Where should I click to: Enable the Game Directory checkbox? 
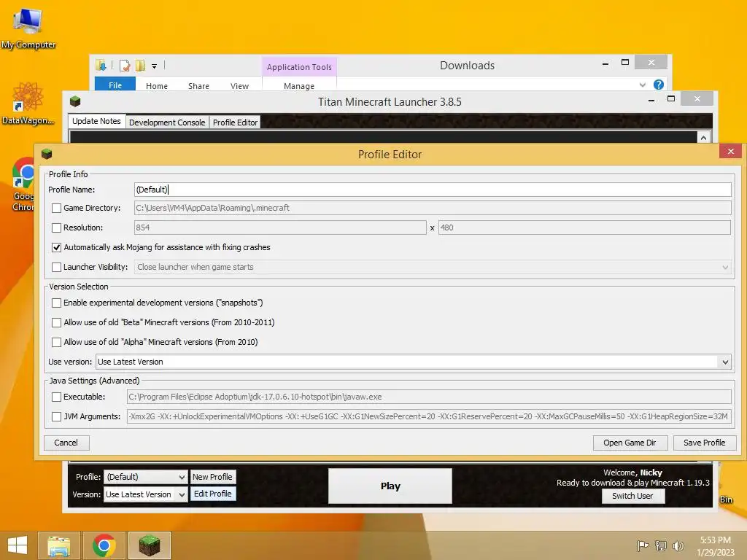57,208
